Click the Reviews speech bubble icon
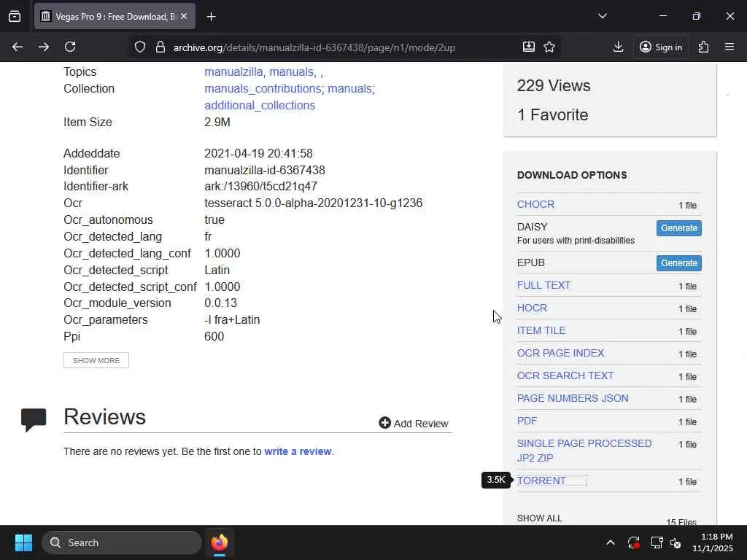 (34, 419)
